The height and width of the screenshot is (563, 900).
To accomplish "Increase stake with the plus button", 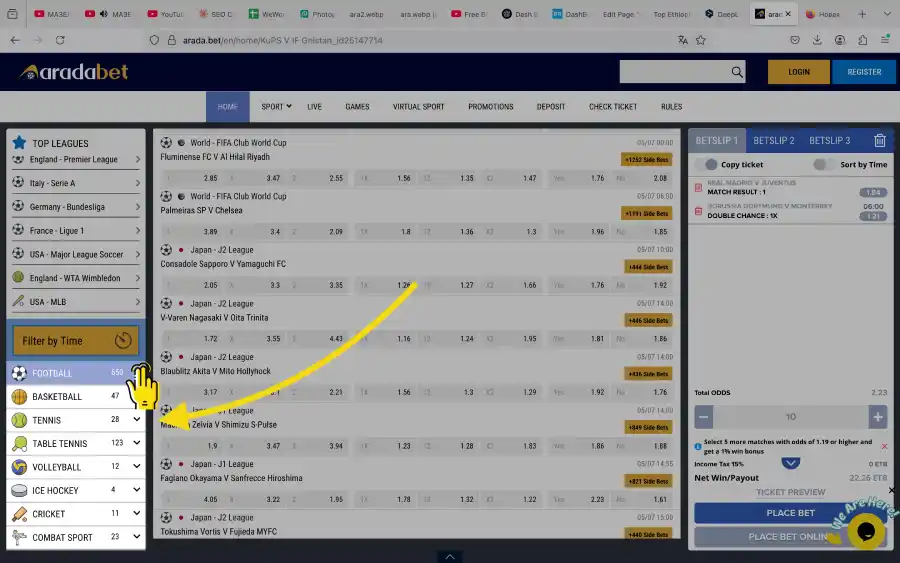I will [x=878, y=417].
